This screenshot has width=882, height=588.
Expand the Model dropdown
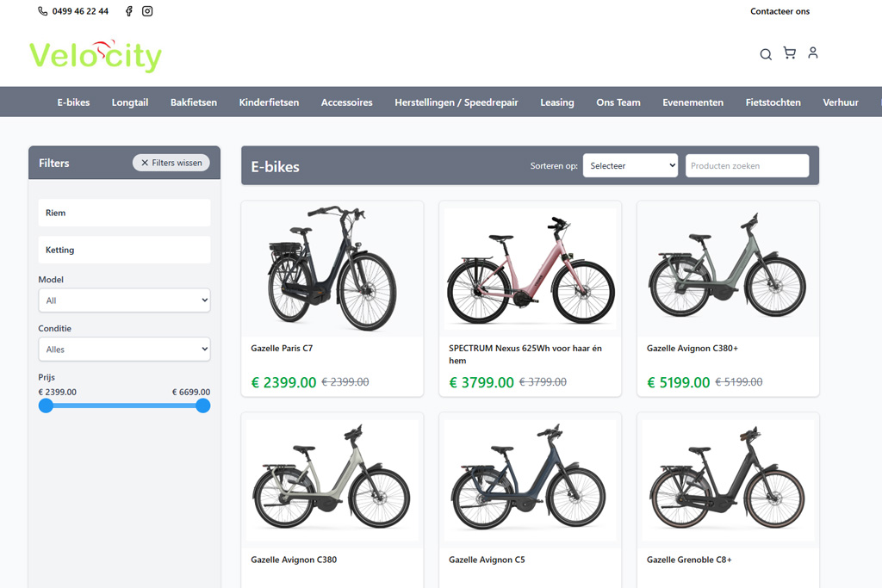pos(124,300)
